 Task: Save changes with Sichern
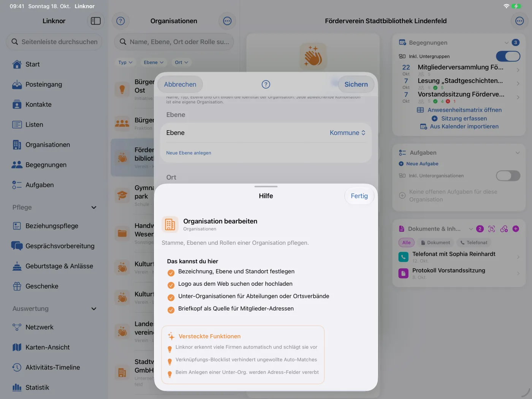tap(356, 84)
